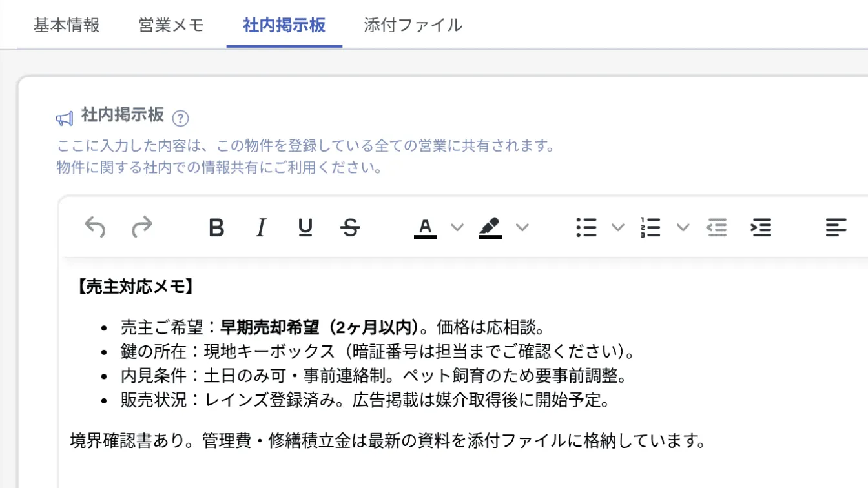868x488 pixels.
Task: Click the 【売主対応メモ】 heading text
Action: click(x=136, y=287)
